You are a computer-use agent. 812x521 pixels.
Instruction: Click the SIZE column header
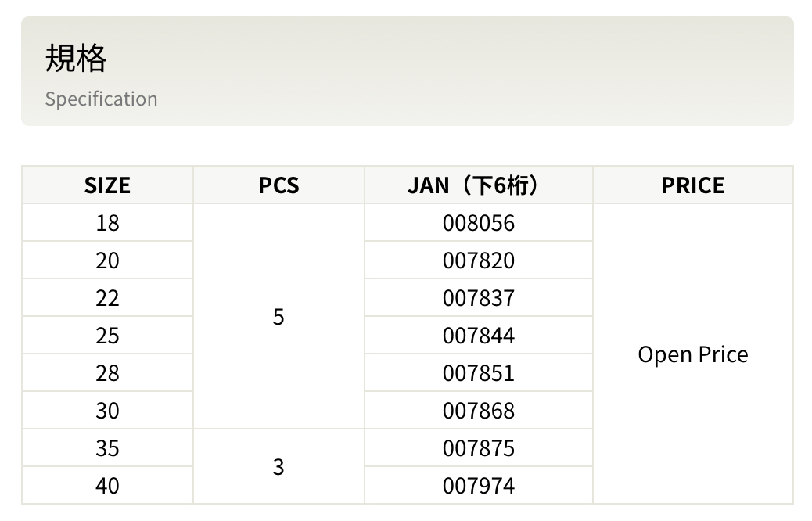coord(107,185)
